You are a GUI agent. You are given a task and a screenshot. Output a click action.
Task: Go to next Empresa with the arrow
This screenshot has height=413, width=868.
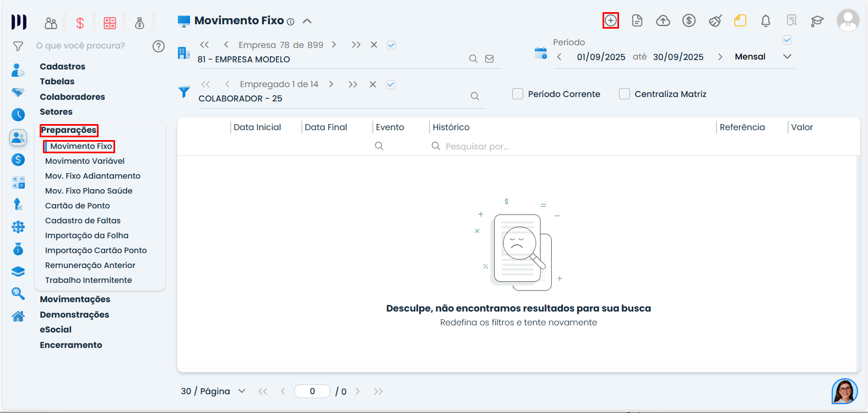334,45
